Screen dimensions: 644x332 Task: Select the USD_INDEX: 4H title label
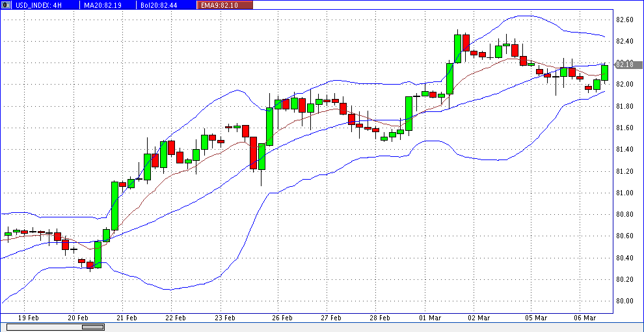coord(38,5)
